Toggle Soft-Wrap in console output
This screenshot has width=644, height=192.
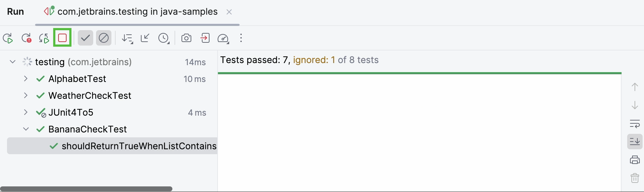[x=635, y=123]
